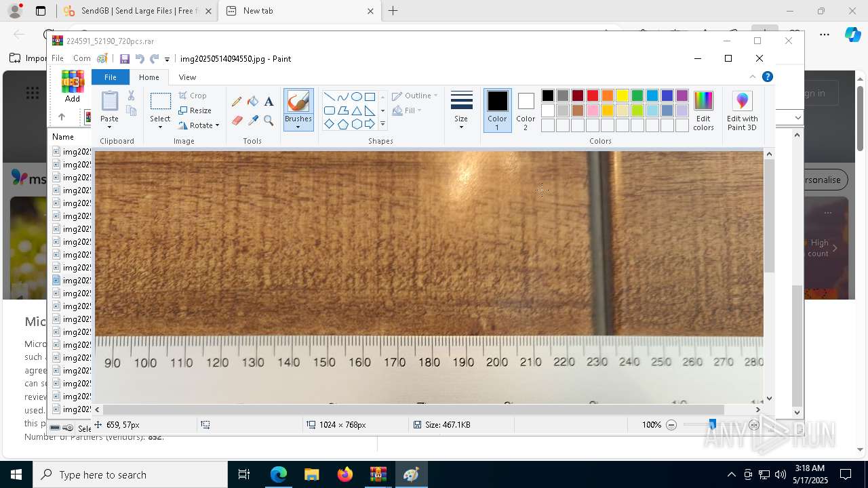Pick the yellow palette color
The height and width of the screenshot is (488, 868).
pyautogui.click(x=622, y=96)
